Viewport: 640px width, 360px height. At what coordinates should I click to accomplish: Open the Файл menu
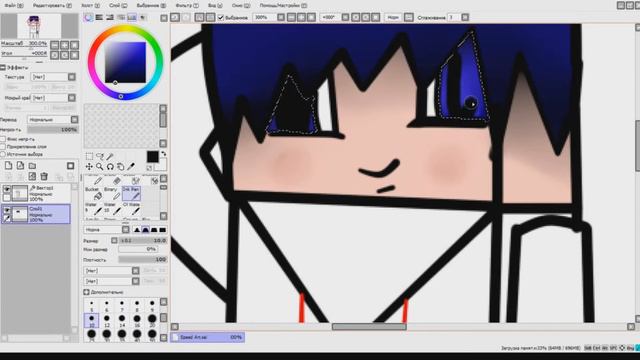14,6
